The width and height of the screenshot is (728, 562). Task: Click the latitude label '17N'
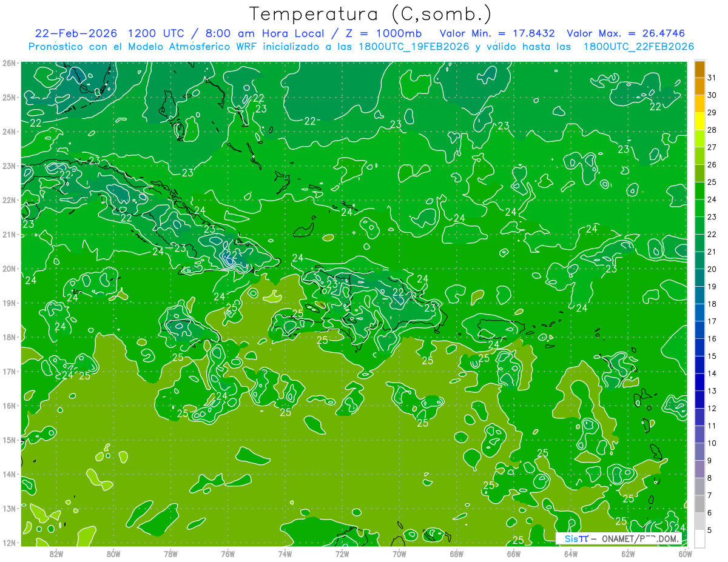[9, 372]
